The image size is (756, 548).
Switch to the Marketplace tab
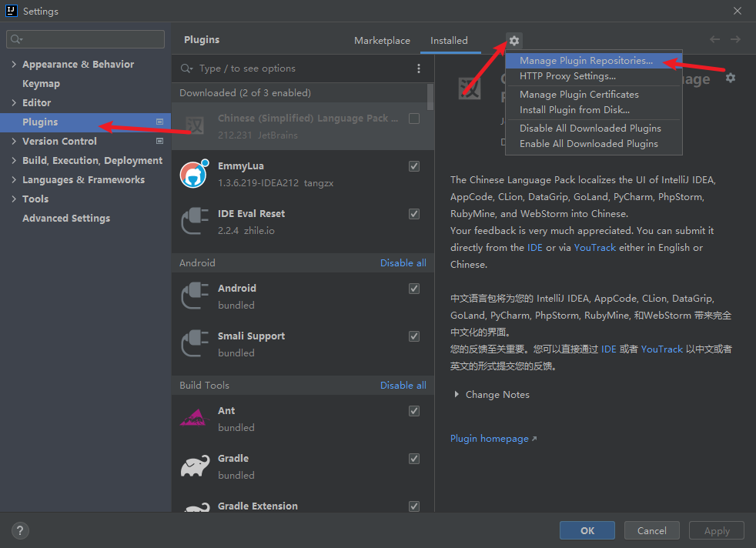point(382,41)
